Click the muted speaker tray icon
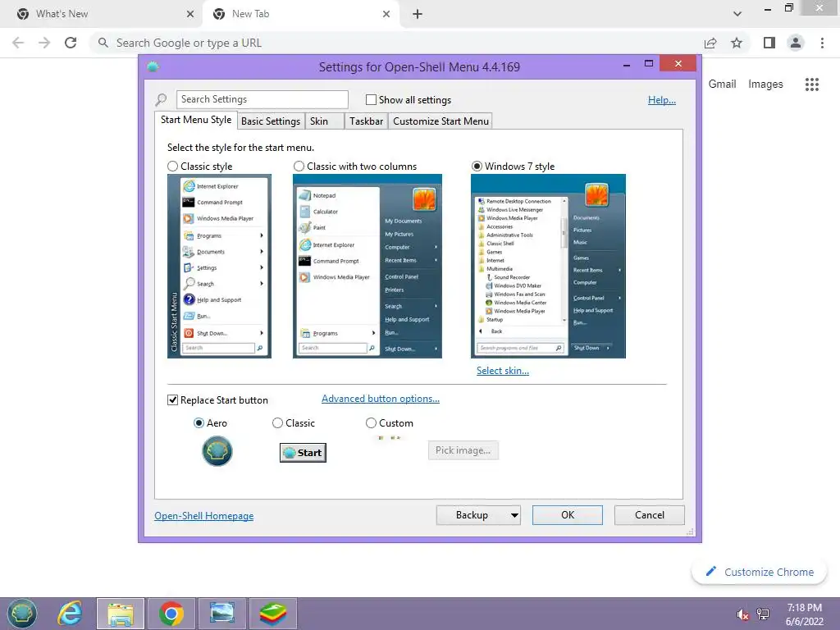840x630 pixels. coord(742,614)
